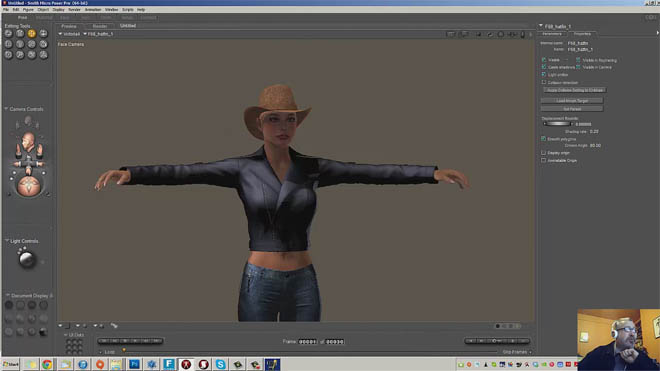Click the head camera icon in Camera Controls
Screen dimensions: 660x371
click(x=28, y=142)
